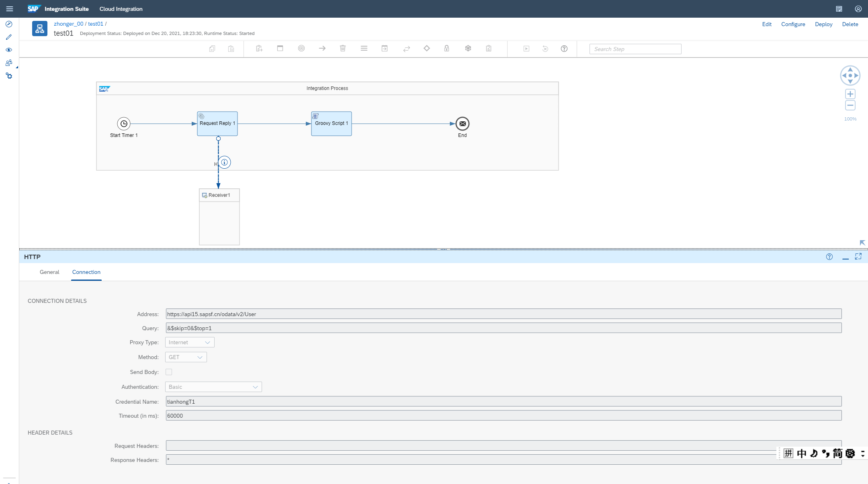Click the Message Transformers arrows palette icon

pos(407,49)
